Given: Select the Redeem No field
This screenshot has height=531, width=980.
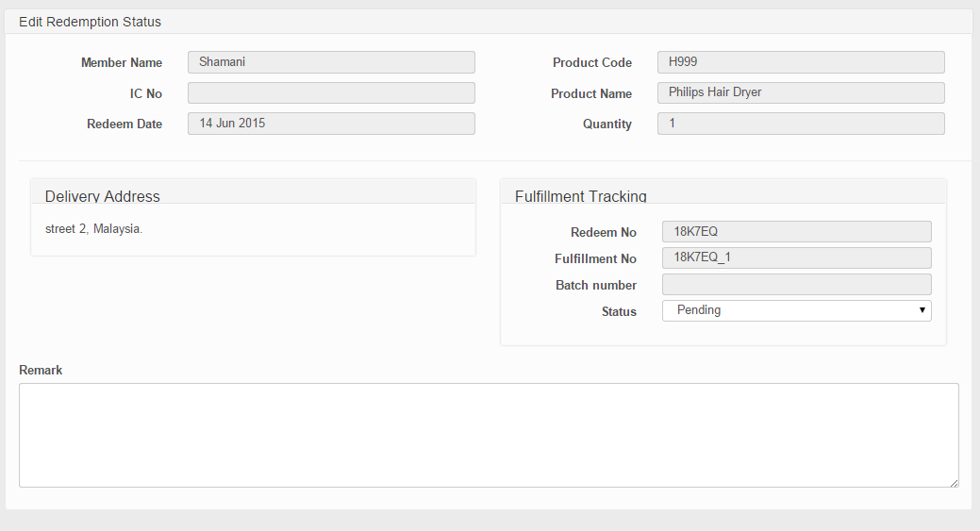Looking at the screenshot, I should point(796,232).
